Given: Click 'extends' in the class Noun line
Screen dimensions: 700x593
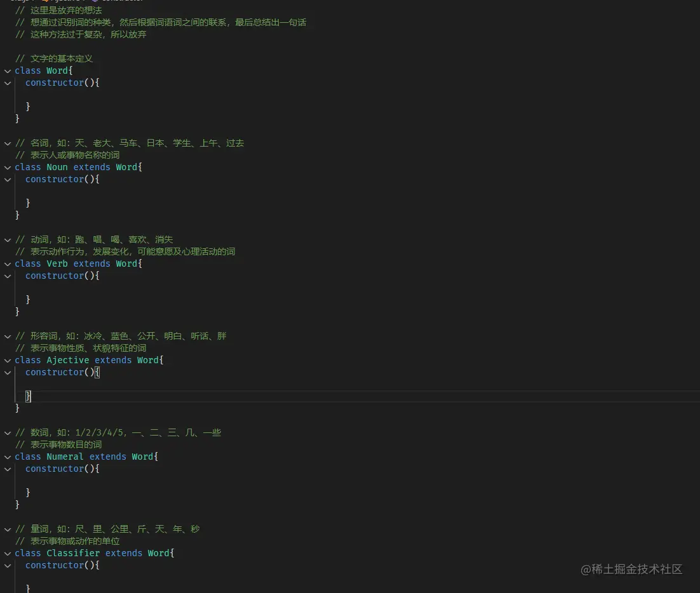Looking at the screenshot, I should coord(92,167).
